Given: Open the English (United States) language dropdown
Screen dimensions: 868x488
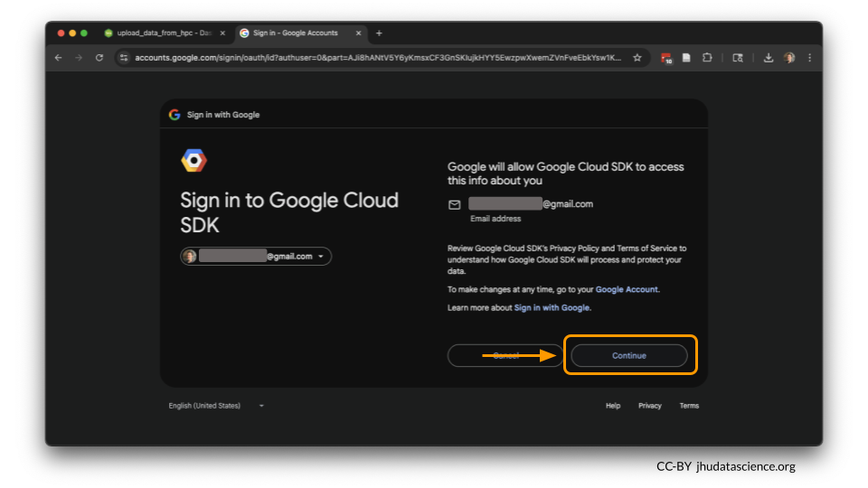Looking at the screenshot, I should pos(216,406).
